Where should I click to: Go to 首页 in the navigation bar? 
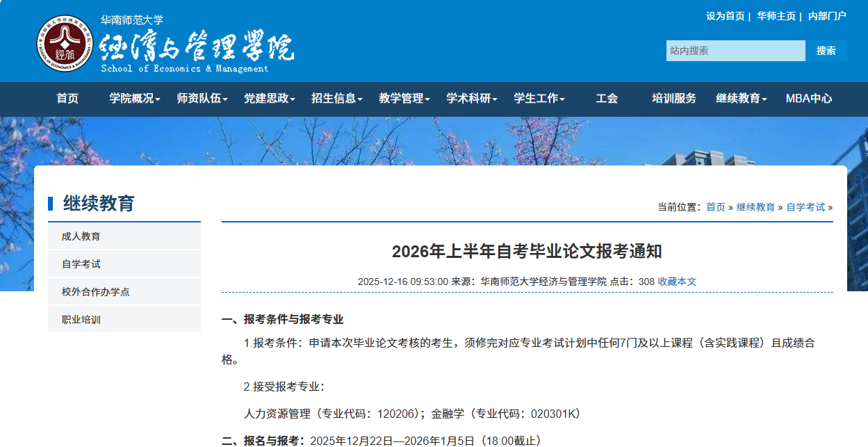(67, 99)
